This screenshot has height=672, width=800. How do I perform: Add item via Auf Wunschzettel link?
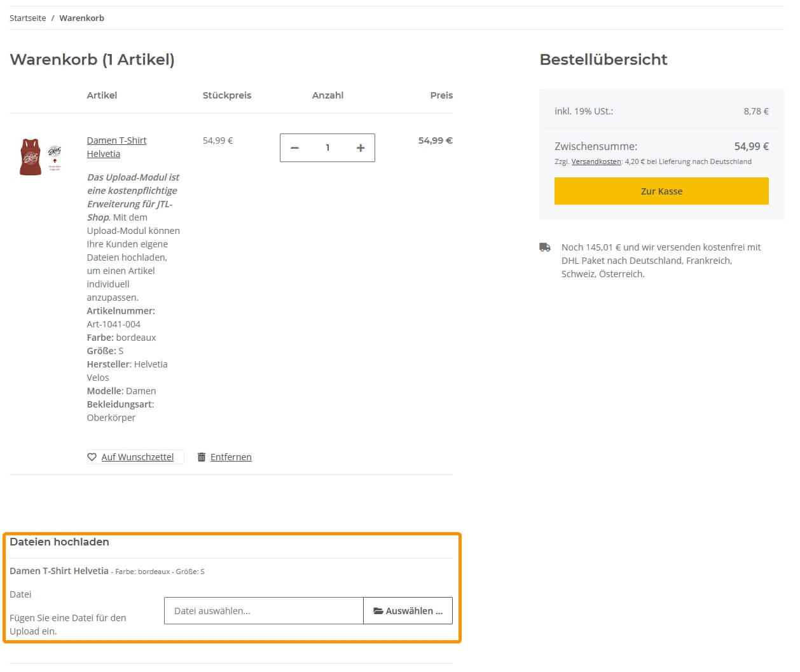pyautogui.click(x=137, y=457)
